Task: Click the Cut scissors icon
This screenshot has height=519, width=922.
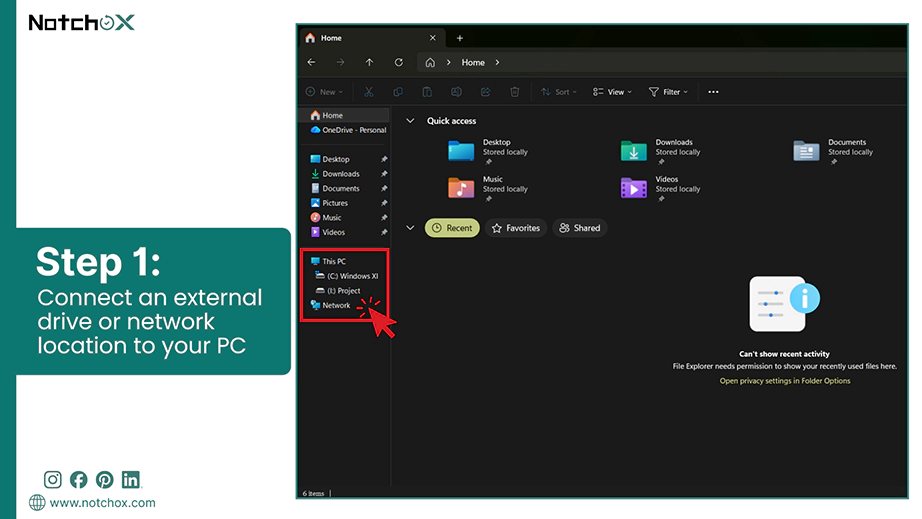Action: click(369, 92)
